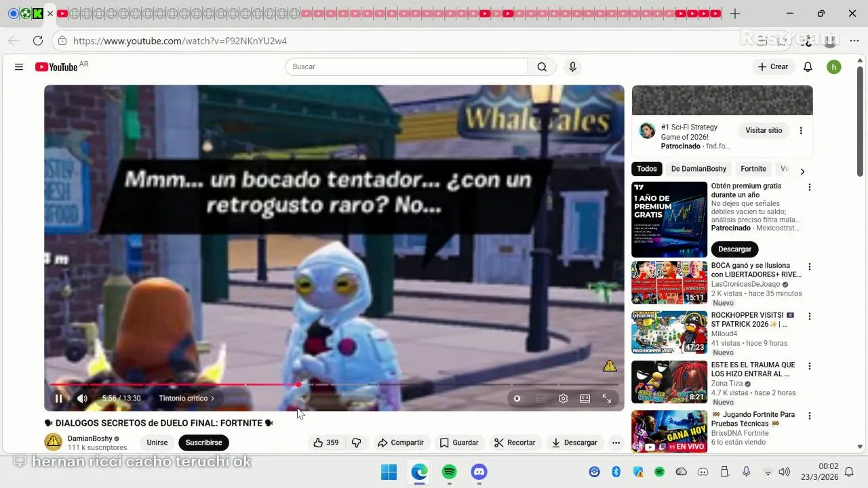Screen dimensions: 868x488
Task: Open a new browser tab
Action: click(x=735, y=14)
